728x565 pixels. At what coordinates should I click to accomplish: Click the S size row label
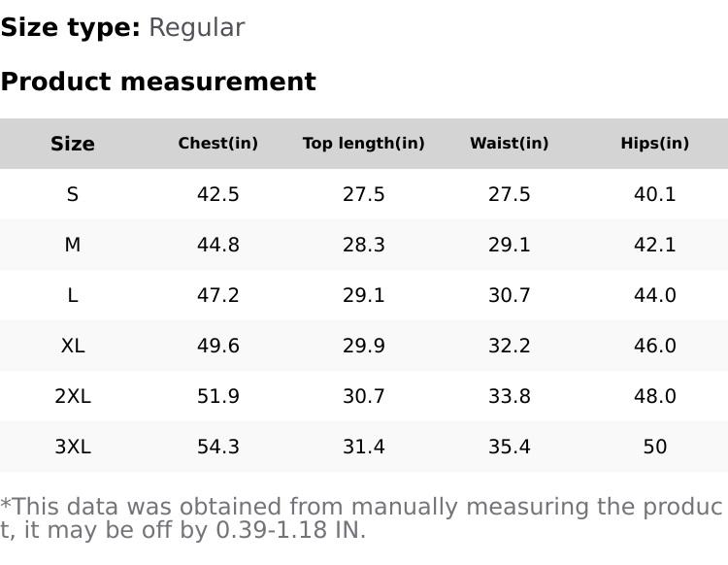(73, 194)
